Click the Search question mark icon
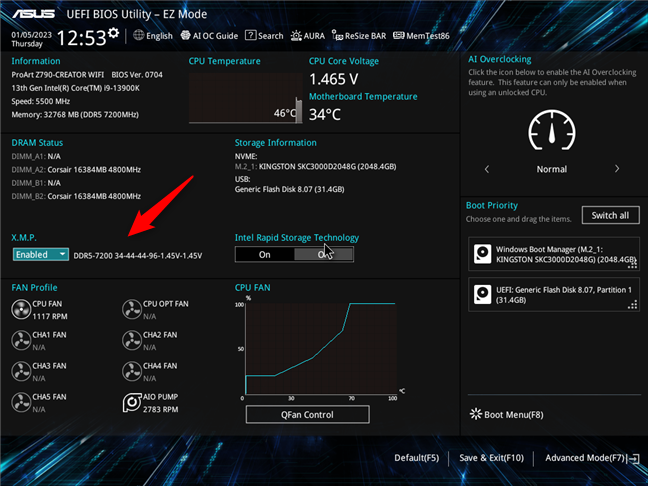Image resolution: width=648 pixels, height=486 pixels. coord(250,36)
